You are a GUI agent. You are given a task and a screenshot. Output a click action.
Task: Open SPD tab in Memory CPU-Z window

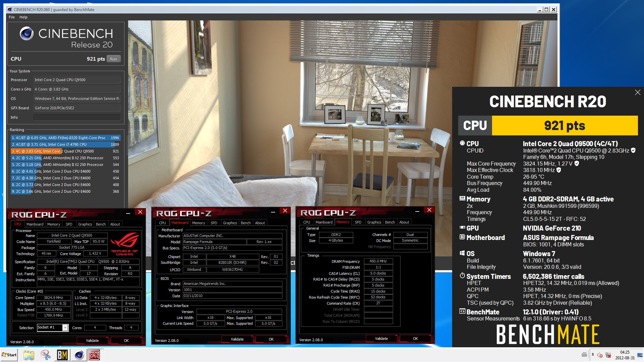click(358, 222)
